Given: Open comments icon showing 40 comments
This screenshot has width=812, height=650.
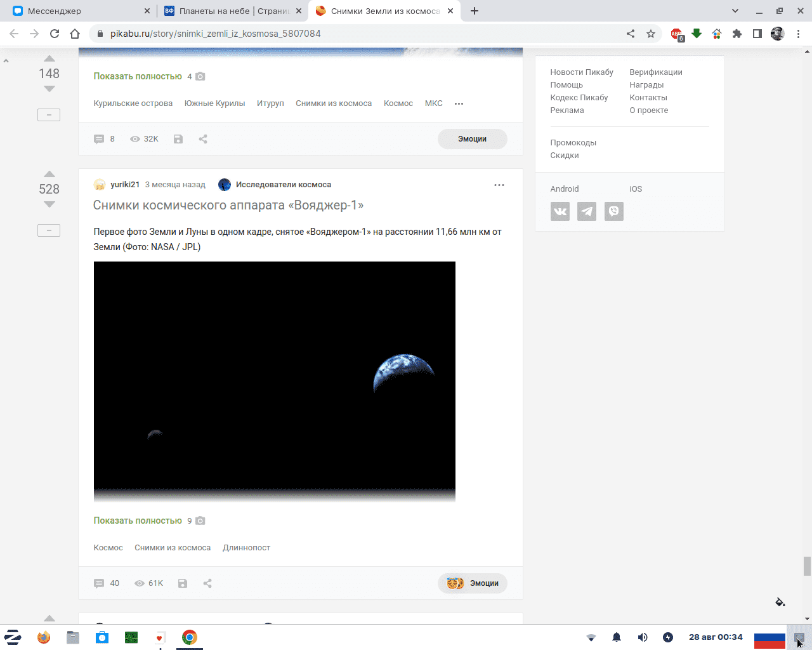Looking at the screenshot, I should (99, 583).
